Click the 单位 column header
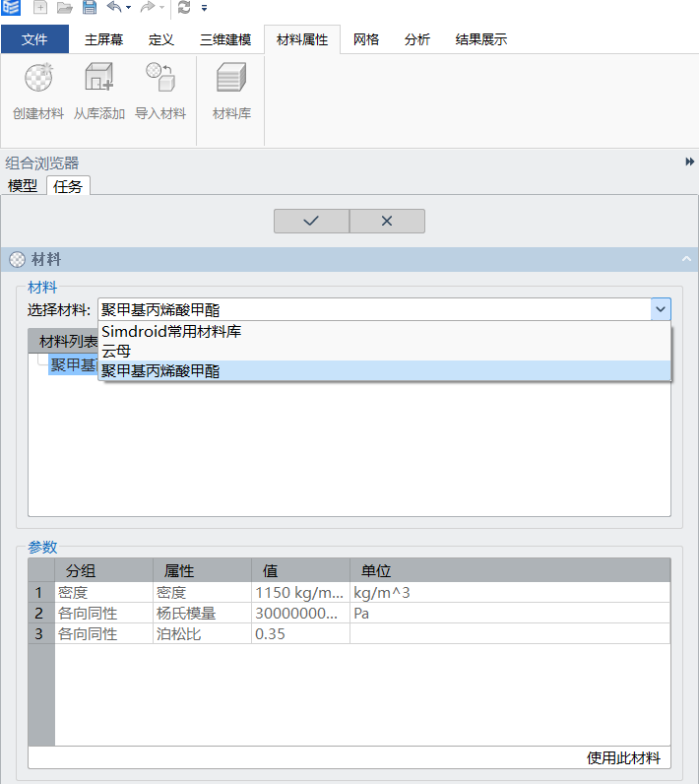This screenshot has height=784, width=699. (510, 570)
